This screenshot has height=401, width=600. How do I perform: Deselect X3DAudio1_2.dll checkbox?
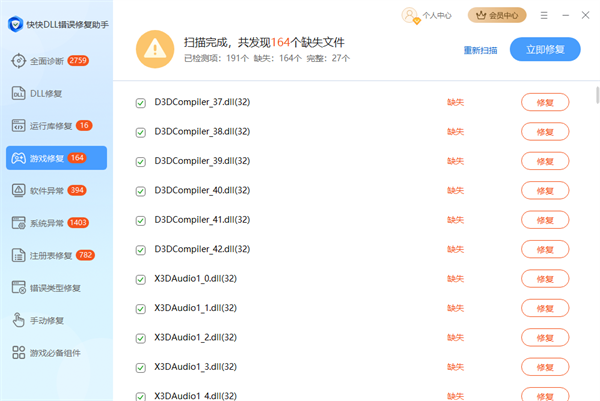tap(140, 337)
